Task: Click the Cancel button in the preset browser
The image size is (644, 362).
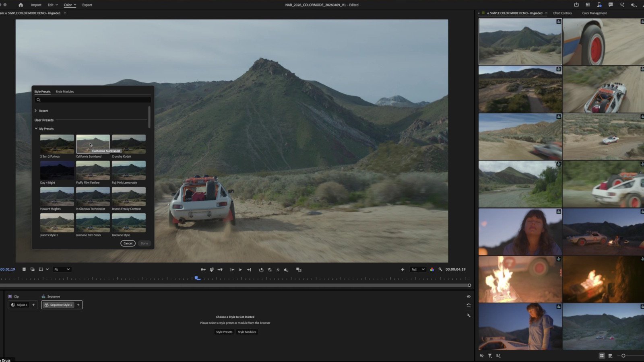Action: (128, 243)
